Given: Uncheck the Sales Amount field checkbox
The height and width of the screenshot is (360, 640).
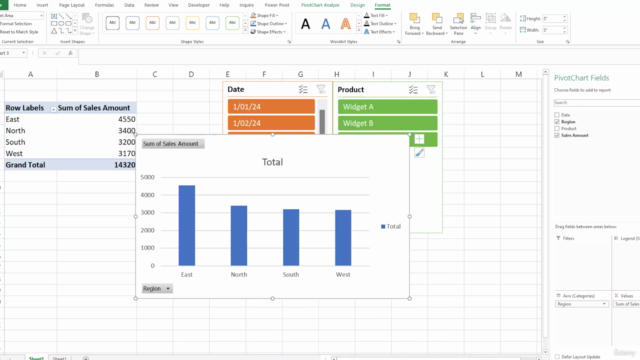Looking at the screenshot, I should click(x=557, y=135).
